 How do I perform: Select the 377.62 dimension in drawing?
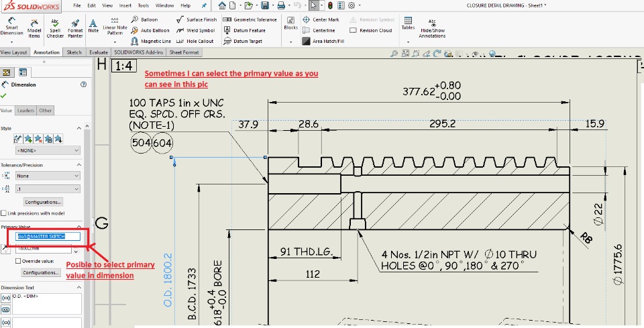point(431,91)
